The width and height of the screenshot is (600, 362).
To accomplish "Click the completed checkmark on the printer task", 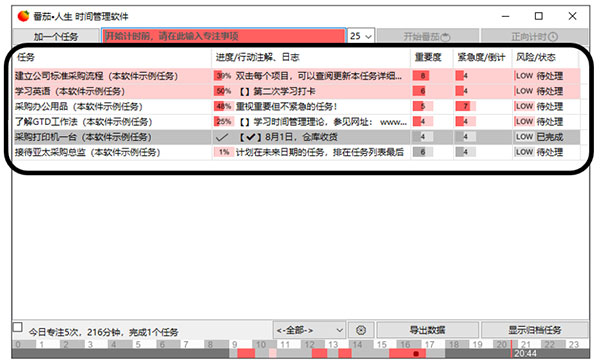I will 222,137.
